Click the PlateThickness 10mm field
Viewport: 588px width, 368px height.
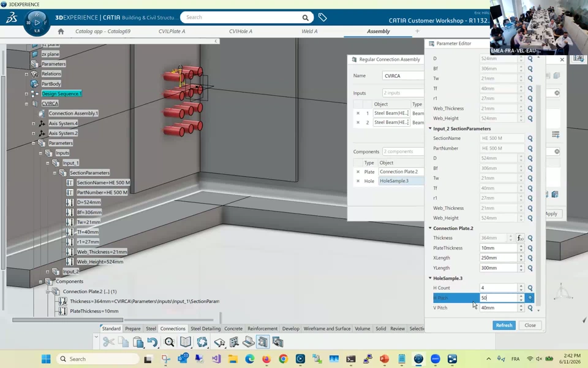coord(499,248)
